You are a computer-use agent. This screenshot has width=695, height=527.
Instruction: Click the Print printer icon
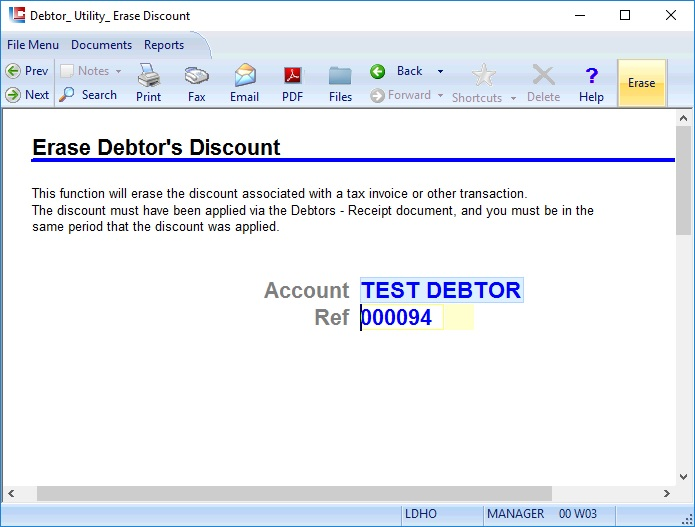coord(148,75)
